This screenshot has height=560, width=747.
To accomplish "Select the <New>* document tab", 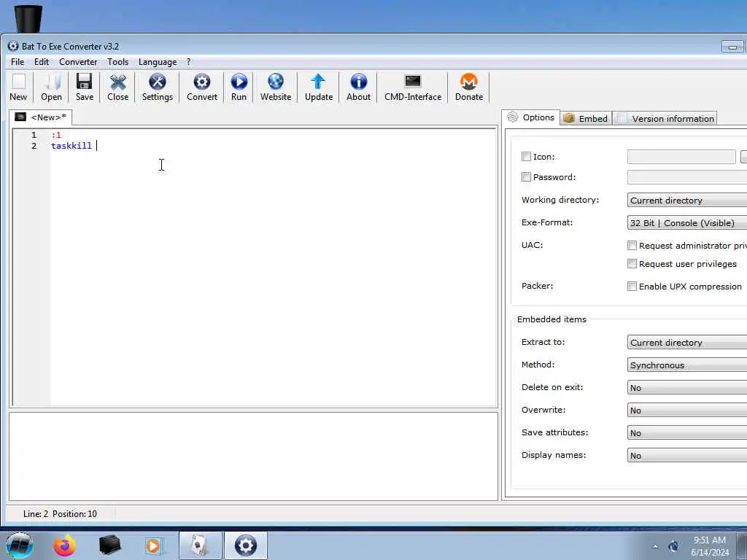I will coord(41,117).
